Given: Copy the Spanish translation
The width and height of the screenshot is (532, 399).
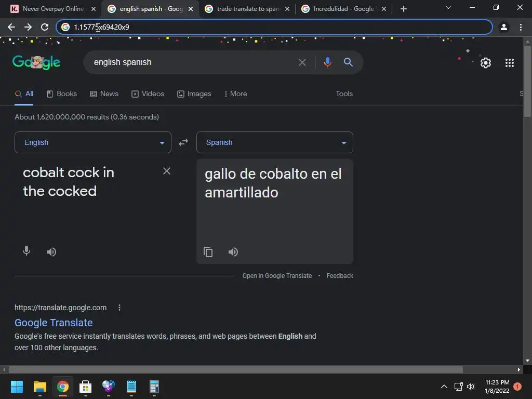Looking at the screenshot, I should click(208, 252).
